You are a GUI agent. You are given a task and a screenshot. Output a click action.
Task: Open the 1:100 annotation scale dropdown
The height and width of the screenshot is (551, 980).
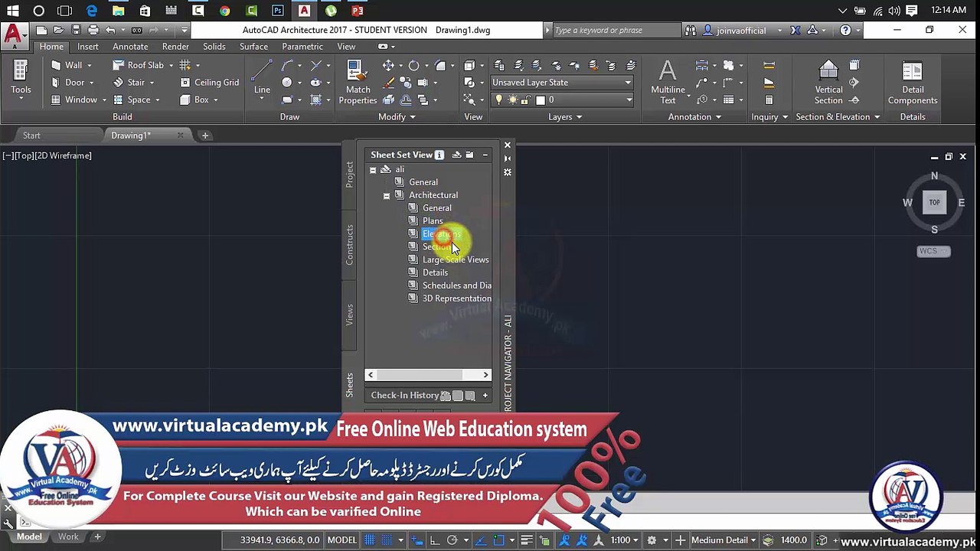624,540
